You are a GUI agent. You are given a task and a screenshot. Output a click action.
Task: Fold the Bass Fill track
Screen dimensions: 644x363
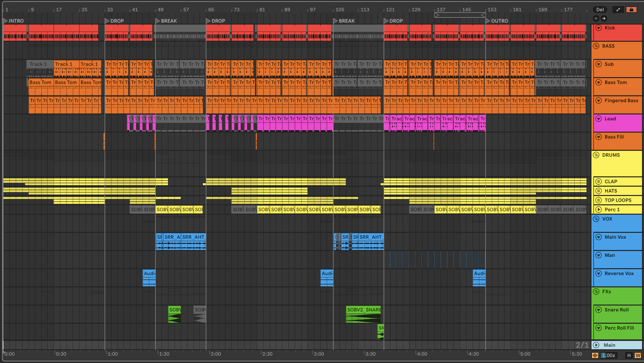[599, 137]
